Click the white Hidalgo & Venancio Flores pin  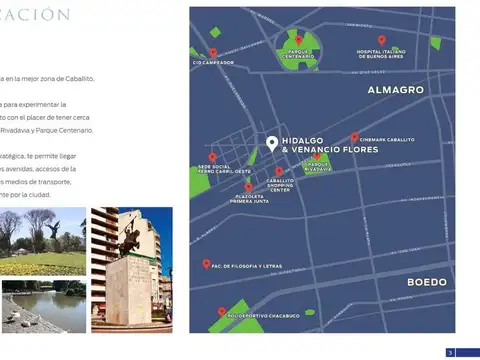tap(272, 144)
